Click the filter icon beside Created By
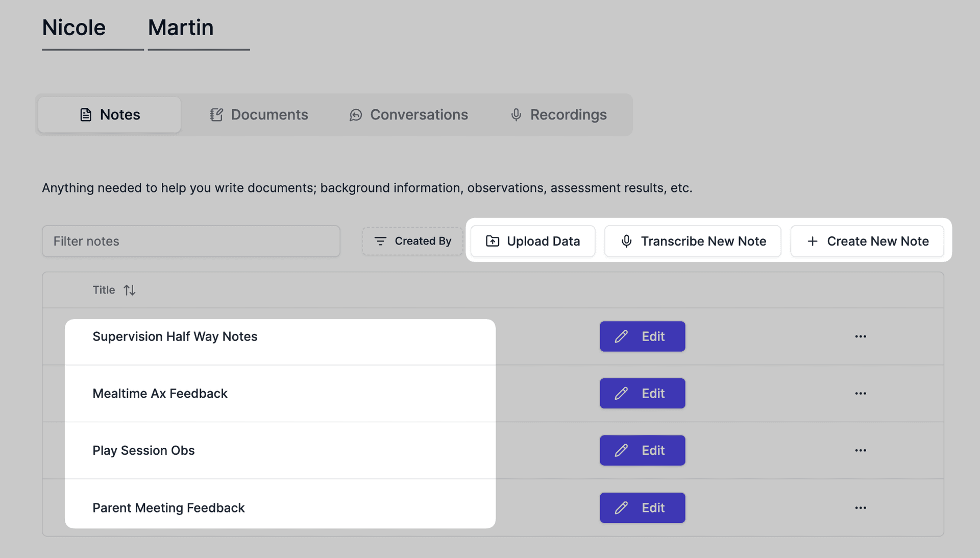Image resolution: width=980 pixels, height=558 pixels. [380, 240]
